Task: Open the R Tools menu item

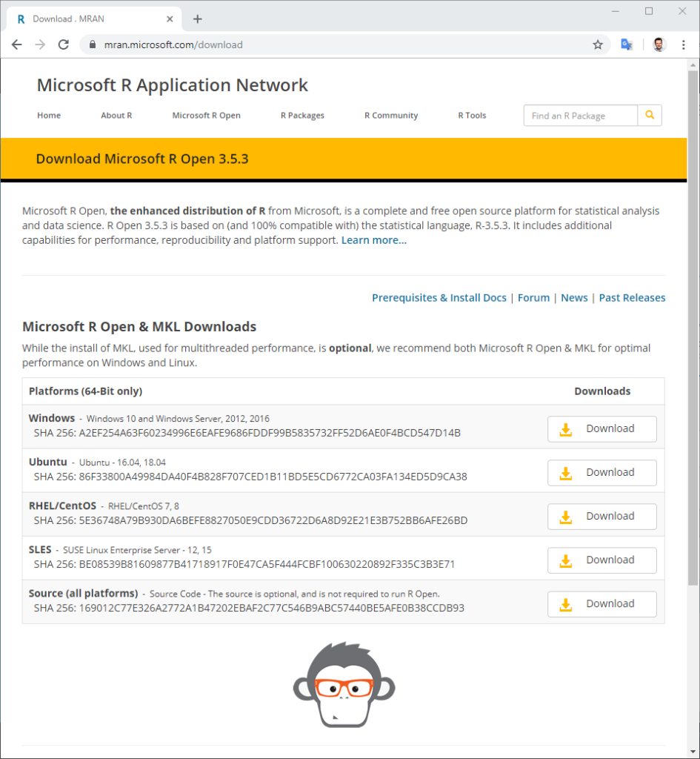Action: coord(472,115)
